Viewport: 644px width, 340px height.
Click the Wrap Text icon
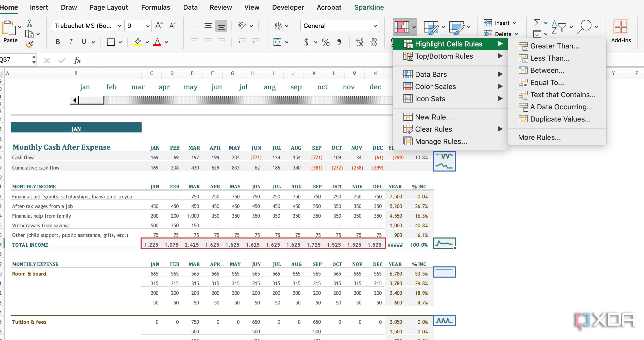tap(278, 26)
